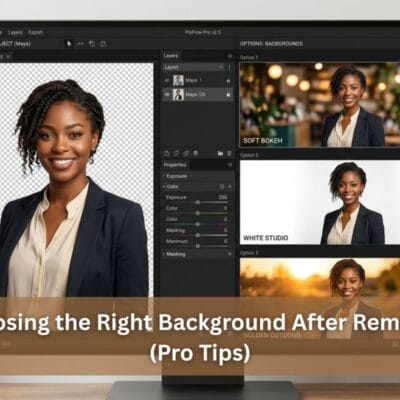Select the arrow pointer tool in toolbar

coord(69,44)
